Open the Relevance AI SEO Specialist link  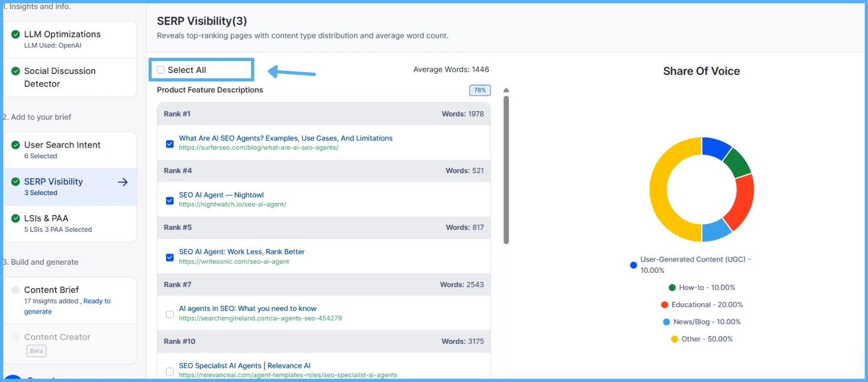[x=244, y=366]
